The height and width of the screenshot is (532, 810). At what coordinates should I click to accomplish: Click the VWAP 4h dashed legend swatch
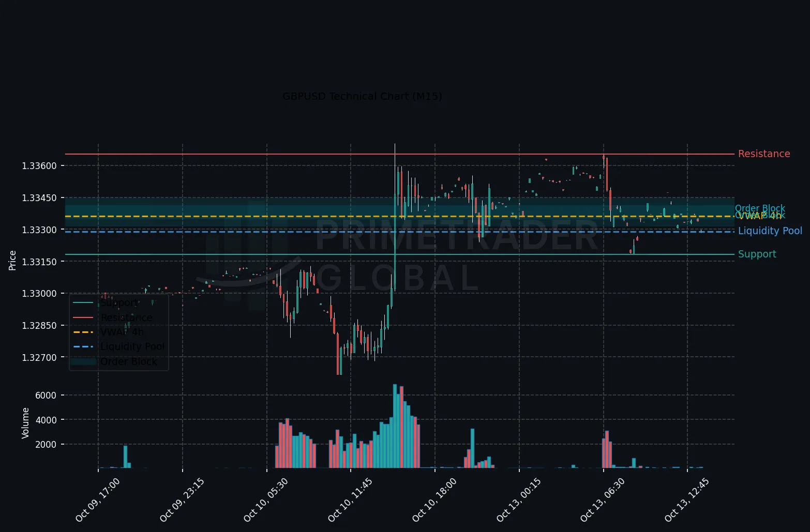[83, 332]
